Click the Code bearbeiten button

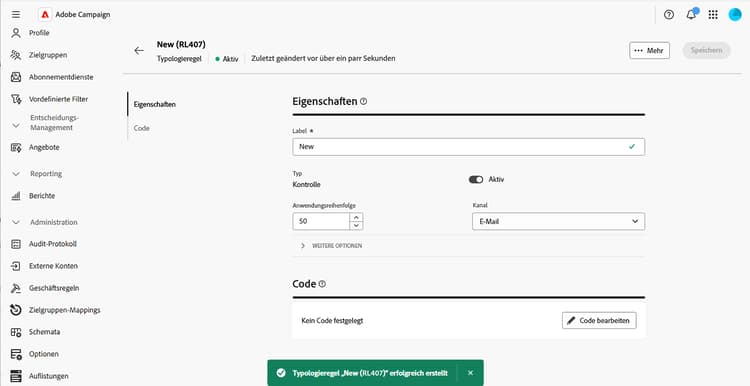(599, 320)
